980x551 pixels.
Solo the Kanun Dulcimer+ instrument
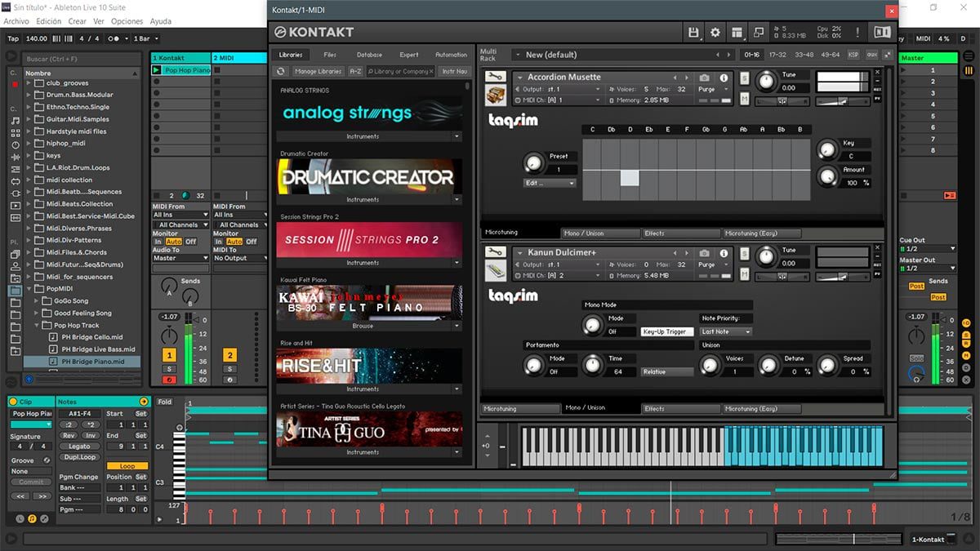745,254
